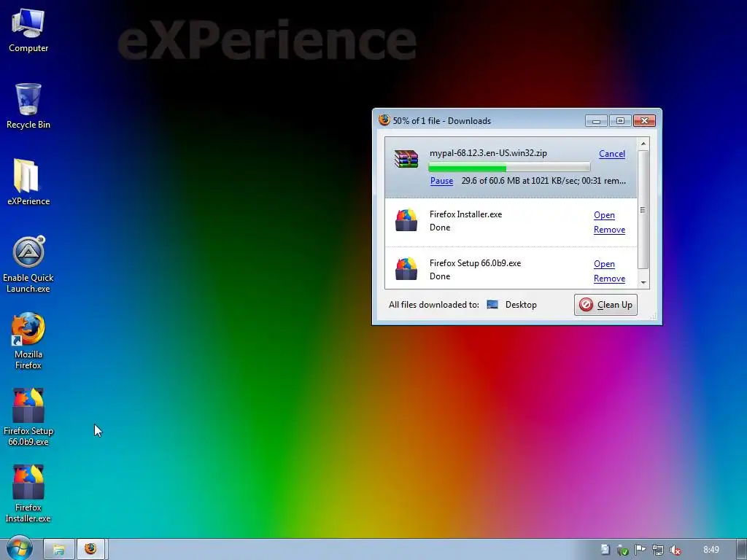Click the Desktop folder icon in Downloads footer
This screenshot has width=747, height=560.
(x=492, y=305)
